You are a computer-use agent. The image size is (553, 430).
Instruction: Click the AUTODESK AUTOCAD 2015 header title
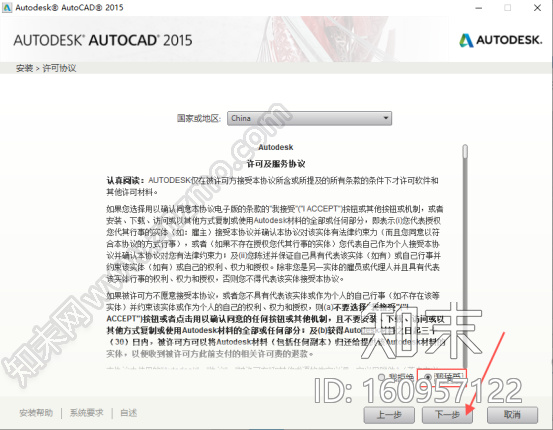103,40
